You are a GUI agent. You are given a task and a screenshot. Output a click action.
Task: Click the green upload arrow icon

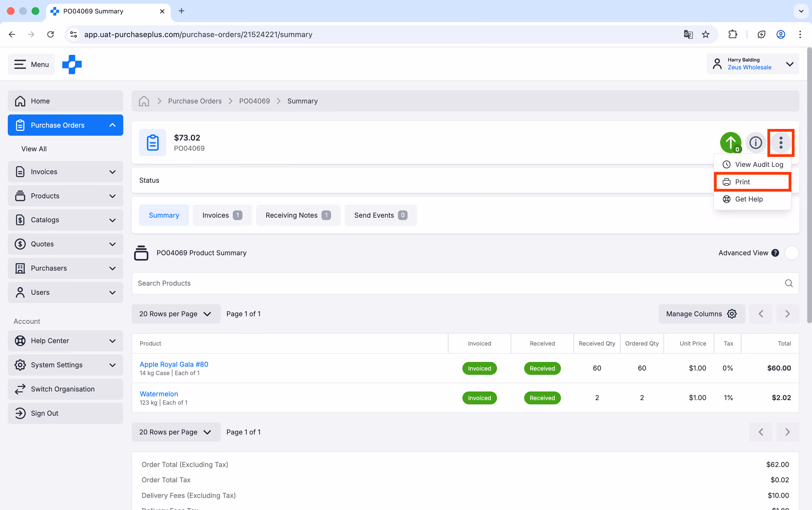(730, 143)
